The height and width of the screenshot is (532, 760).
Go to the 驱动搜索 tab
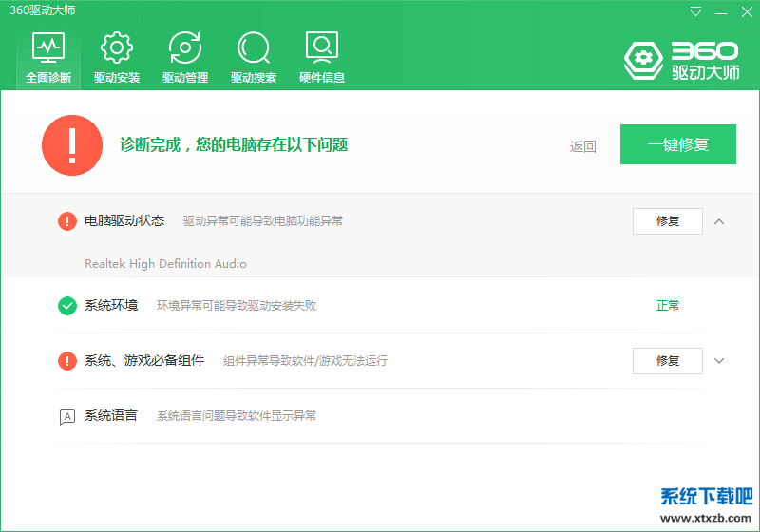[254, 58]
